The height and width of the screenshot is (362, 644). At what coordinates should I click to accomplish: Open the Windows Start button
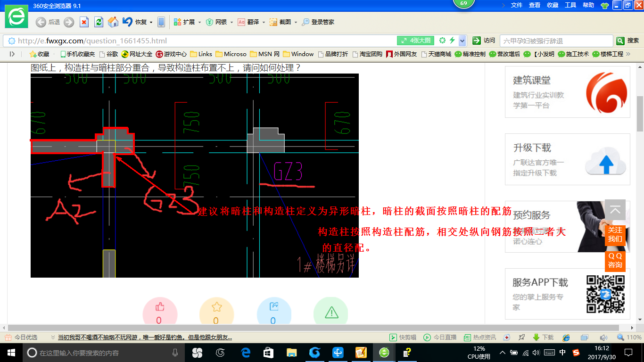pos(11,352)
